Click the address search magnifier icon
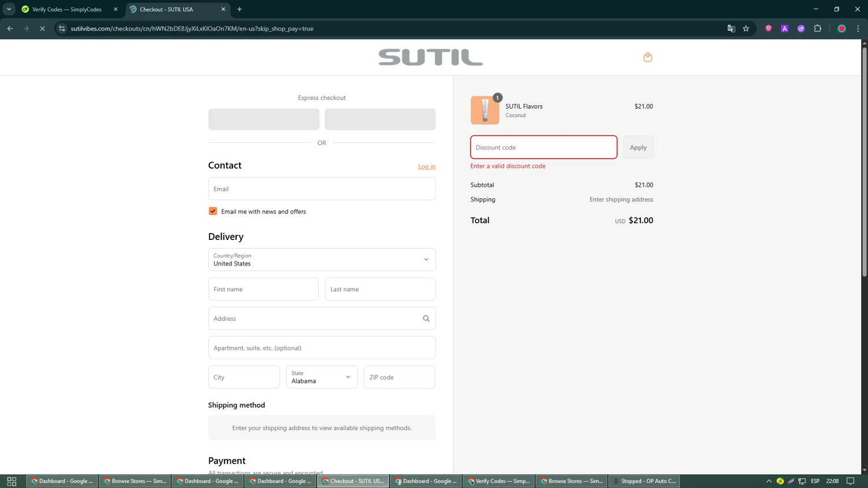Screen dimensions: 868x488 [x=426, y=319]
